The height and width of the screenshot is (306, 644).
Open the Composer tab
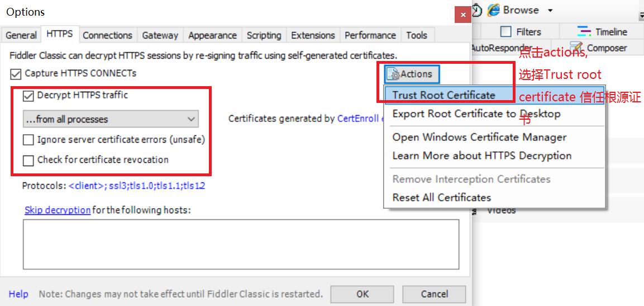(x=598, y=48)
